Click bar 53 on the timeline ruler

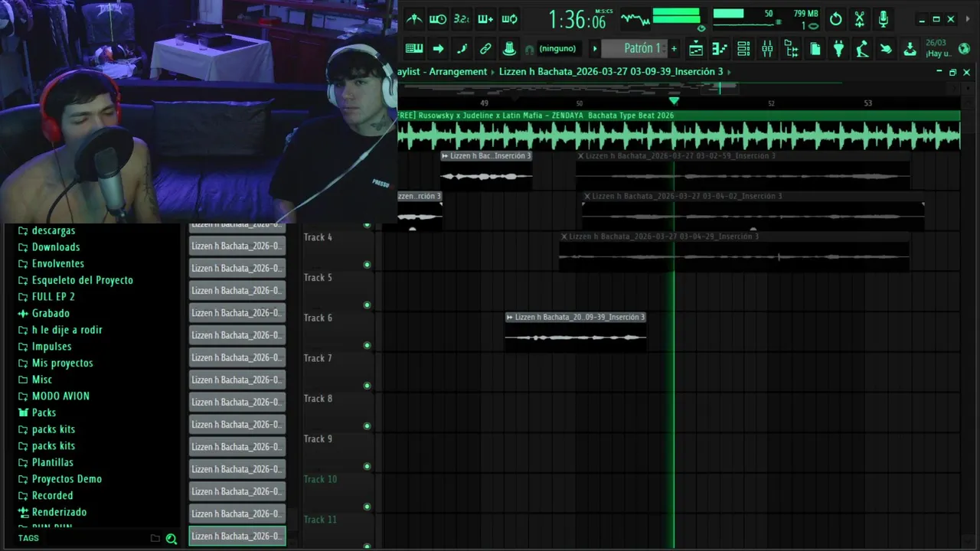867,103
